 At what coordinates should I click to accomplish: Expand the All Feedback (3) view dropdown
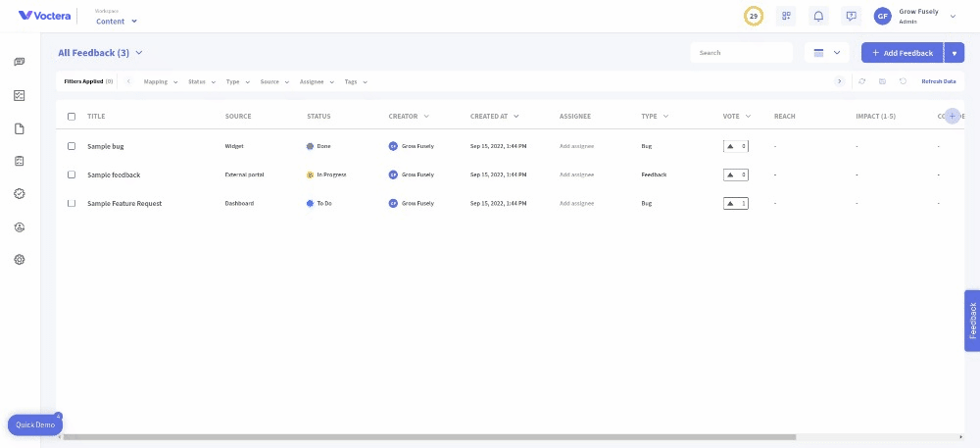[101, 53]
